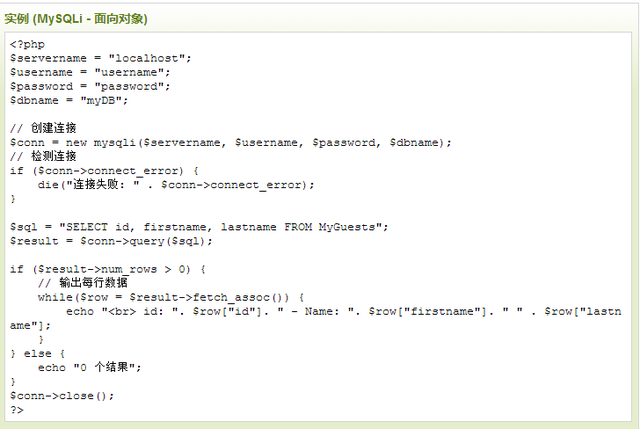The height and width of the screenshot is (429, 640).
Task: Click the comment '// 检测连接'
Action: point(43,156)
